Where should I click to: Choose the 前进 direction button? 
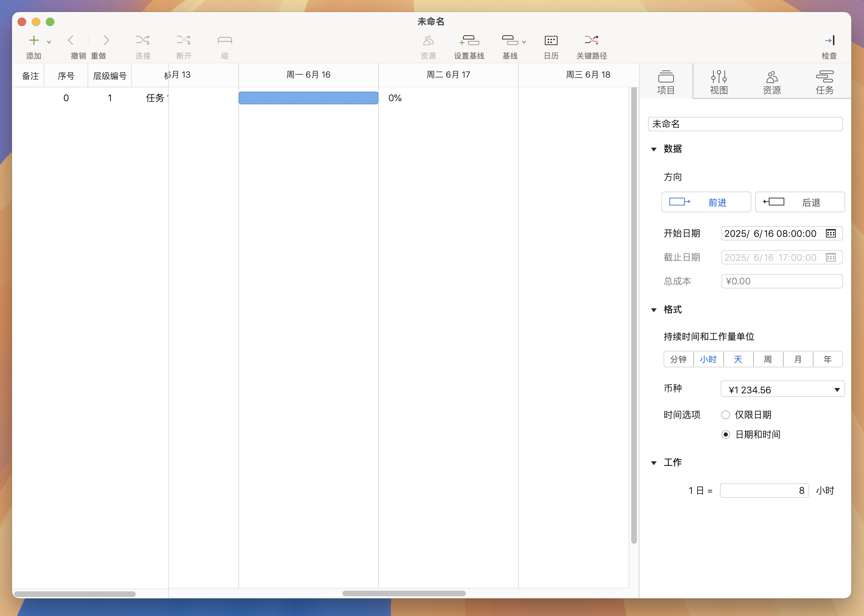coord(706,202)
